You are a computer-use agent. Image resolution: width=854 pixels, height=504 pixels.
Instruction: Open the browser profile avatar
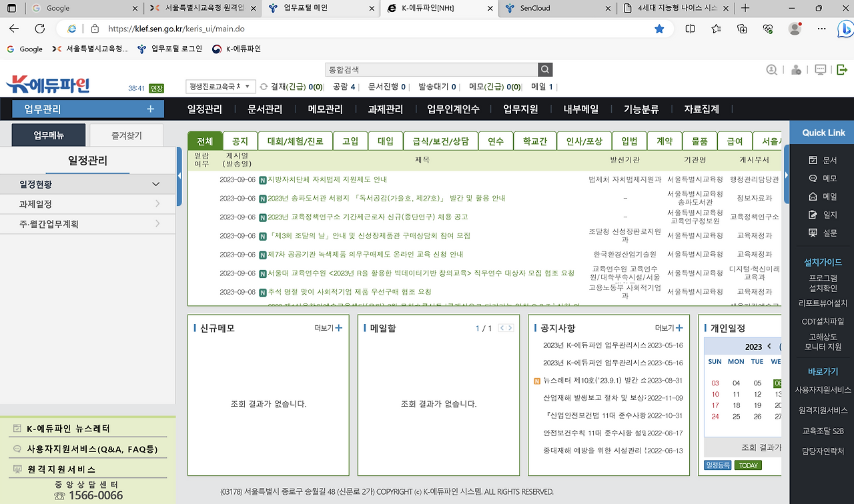795,29
